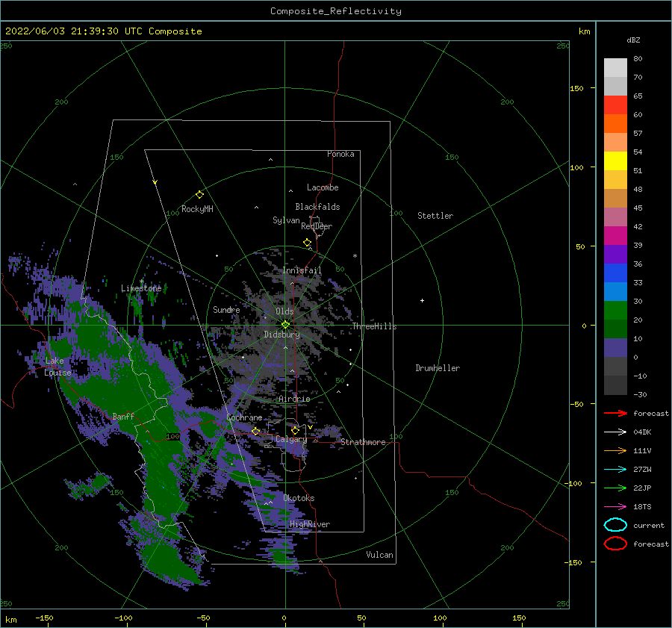Select the yellow diamond marker right of Cochrane
Screen dimensions: 672x628
pos(256,431)
